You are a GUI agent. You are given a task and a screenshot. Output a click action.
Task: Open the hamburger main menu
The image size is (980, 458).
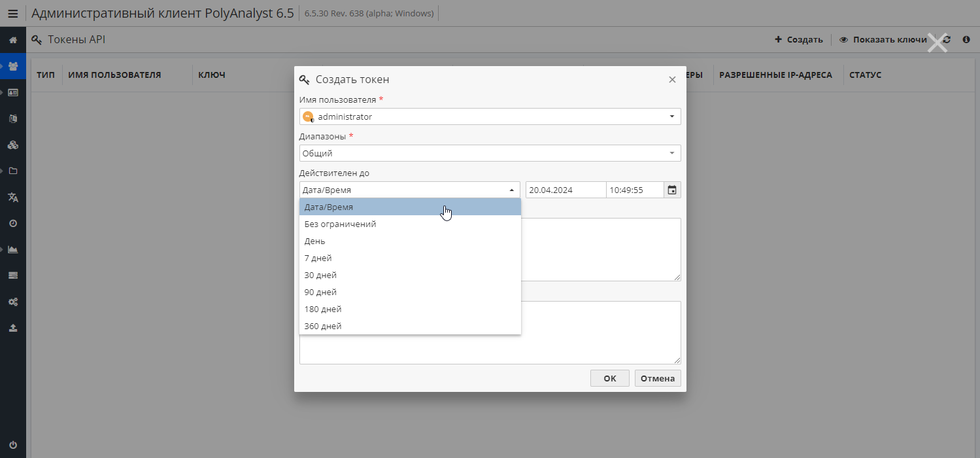coord(13,14)
